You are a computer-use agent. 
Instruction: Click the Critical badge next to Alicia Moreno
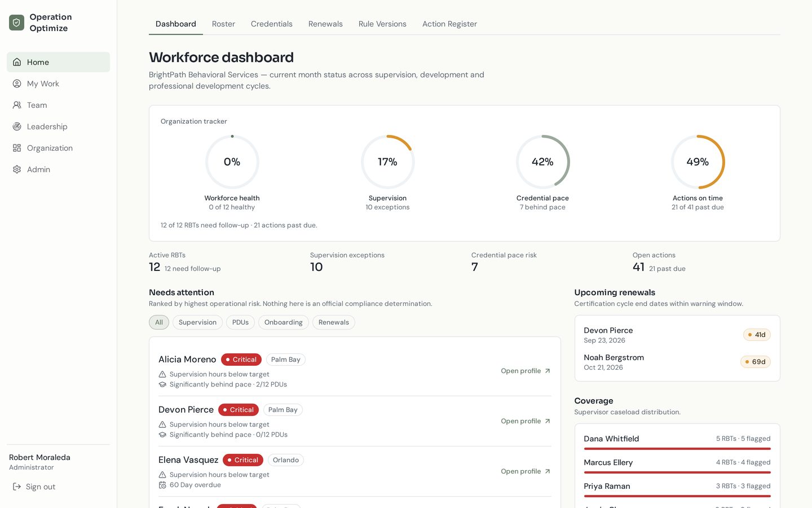click(x=241, y=360)
